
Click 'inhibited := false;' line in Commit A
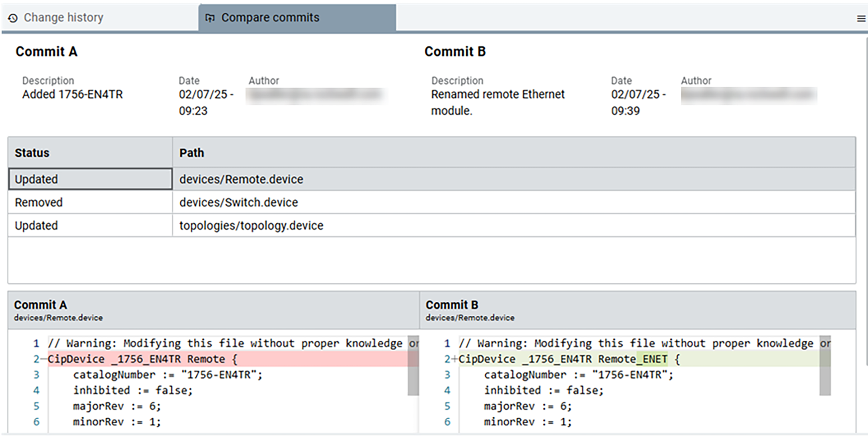point(132,390)
